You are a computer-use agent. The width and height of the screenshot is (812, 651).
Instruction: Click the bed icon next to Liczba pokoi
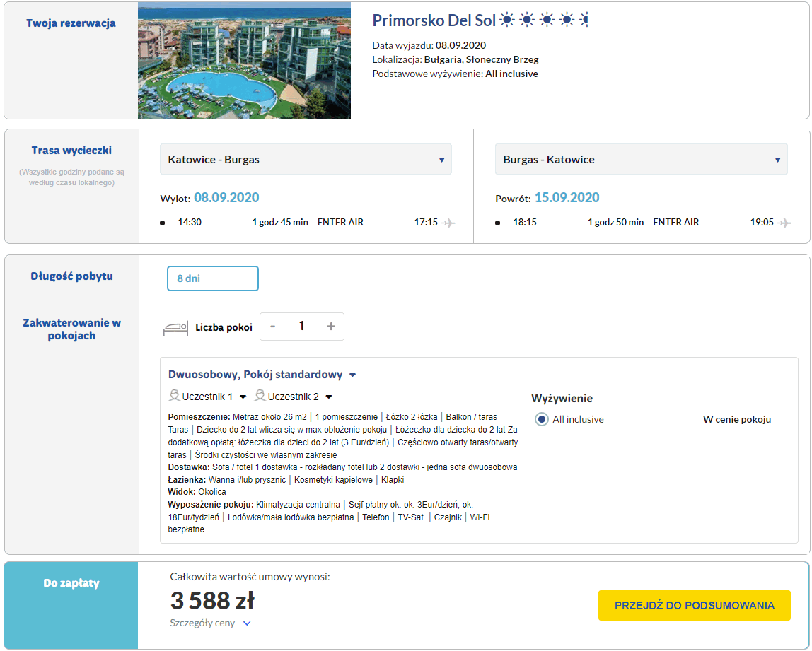click(175, 328)
